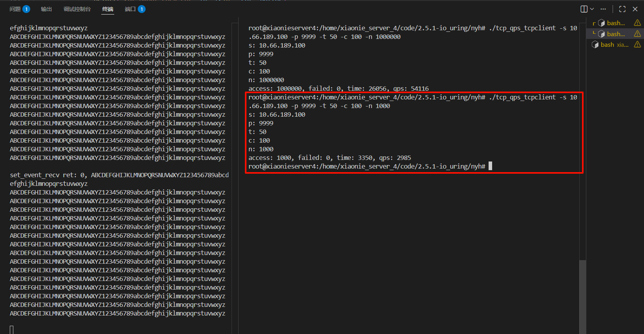This screenshot has width=644, height=334.
Task: Open the 调试控制台 debug console tab
Action: point(77,9)
